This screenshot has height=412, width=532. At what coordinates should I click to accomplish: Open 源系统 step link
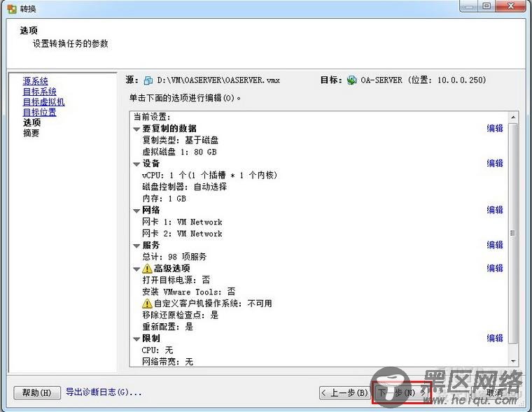tap(35, 81)
